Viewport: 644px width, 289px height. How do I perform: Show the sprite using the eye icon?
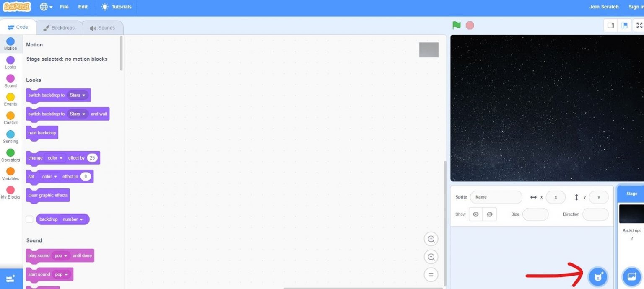point(475,214)
